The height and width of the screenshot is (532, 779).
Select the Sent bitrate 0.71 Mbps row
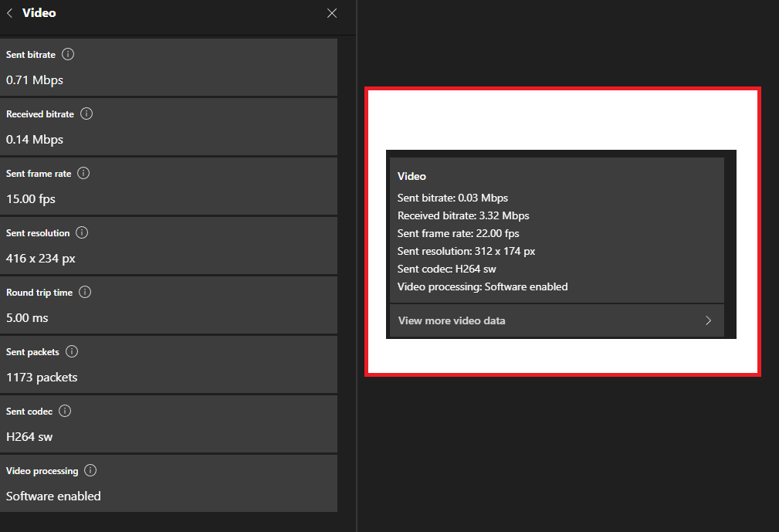(170, 67)
